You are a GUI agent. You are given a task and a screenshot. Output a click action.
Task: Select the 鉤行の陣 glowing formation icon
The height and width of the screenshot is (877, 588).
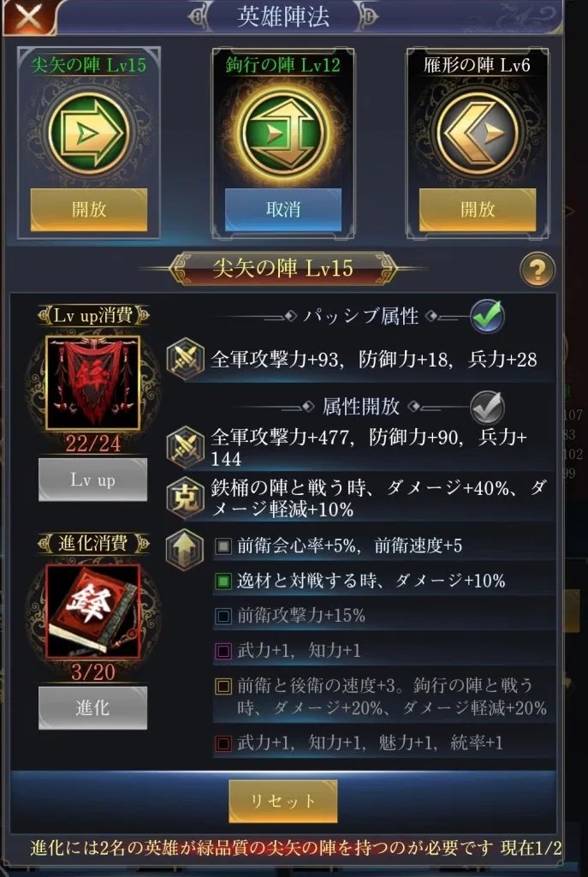point(283,133)
